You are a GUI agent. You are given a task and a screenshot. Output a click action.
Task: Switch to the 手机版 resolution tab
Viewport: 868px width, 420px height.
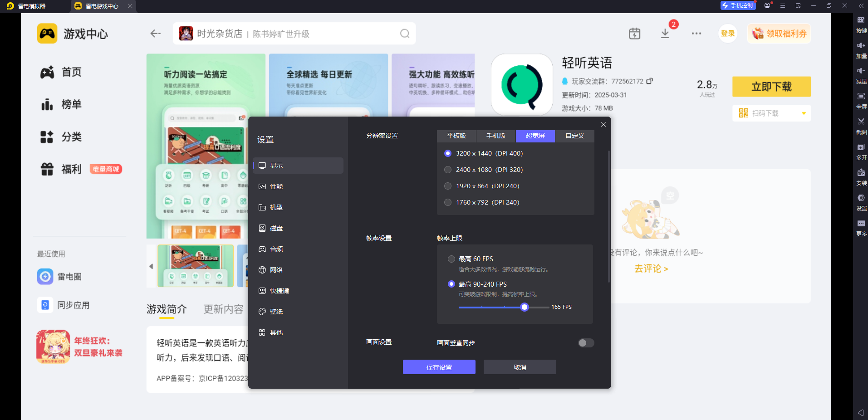(x=496, y=136)
